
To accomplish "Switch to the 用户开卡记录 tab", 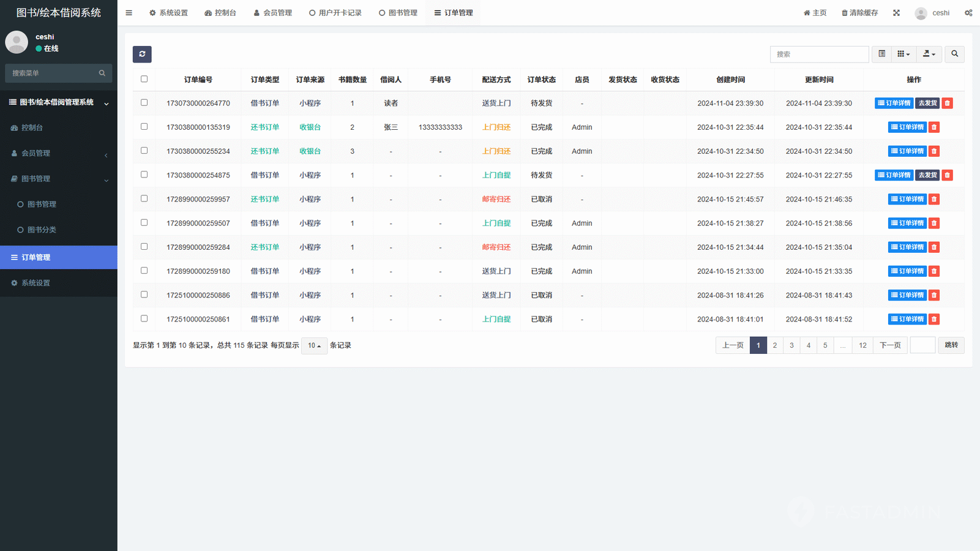I will (x=335, y=13).
